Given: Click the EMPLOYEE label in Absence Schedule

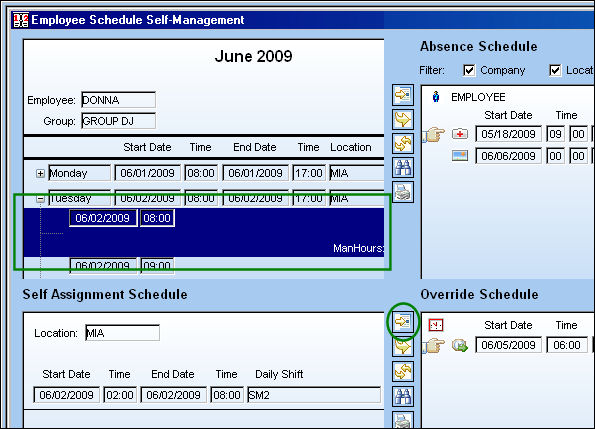Looking at the screenshot, I should click(478, 97).
